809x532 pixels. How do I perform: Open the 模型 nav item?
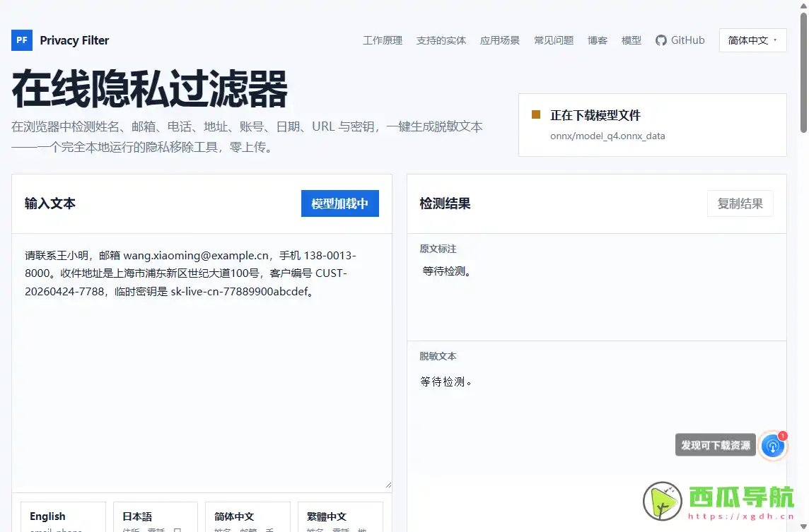(x=632, y=40)
